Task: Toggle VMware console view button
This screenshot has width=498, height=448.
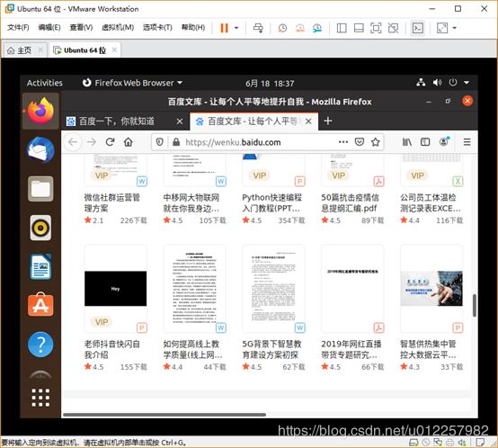Action: click(417, 28)
